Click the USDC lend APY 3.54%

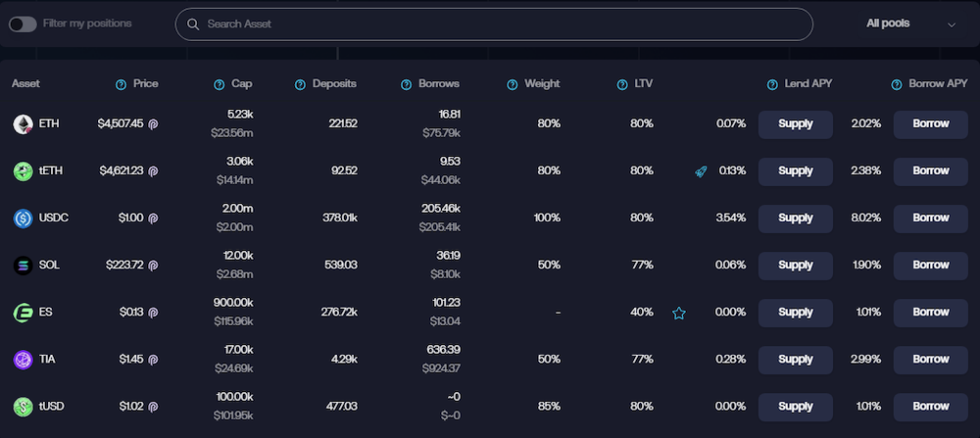point(731,219)
